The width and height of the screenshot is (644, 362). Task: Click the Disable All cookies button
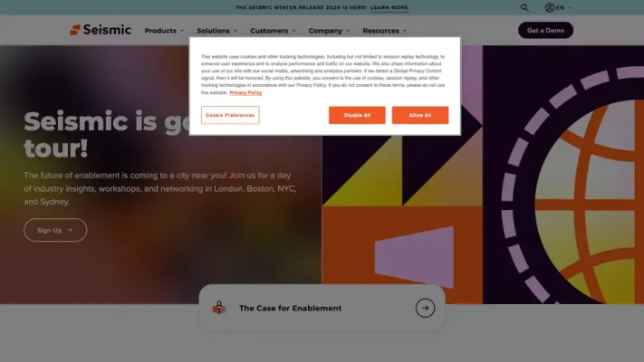(357, 115)
